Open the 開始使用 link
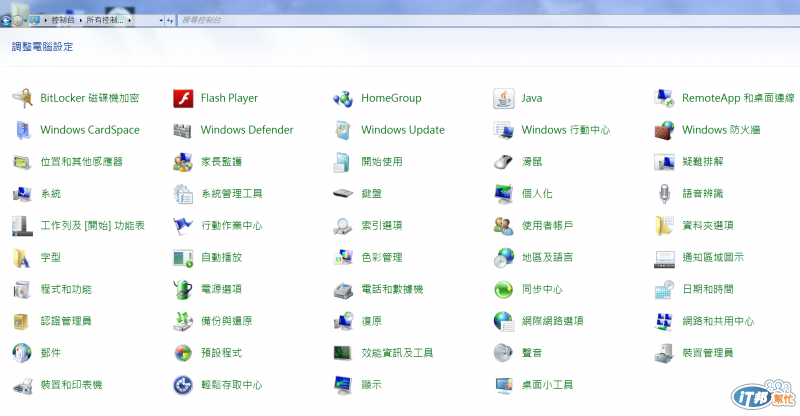Image resolution: width=800 pixels, height=416 pixels. tap(382, 161)
